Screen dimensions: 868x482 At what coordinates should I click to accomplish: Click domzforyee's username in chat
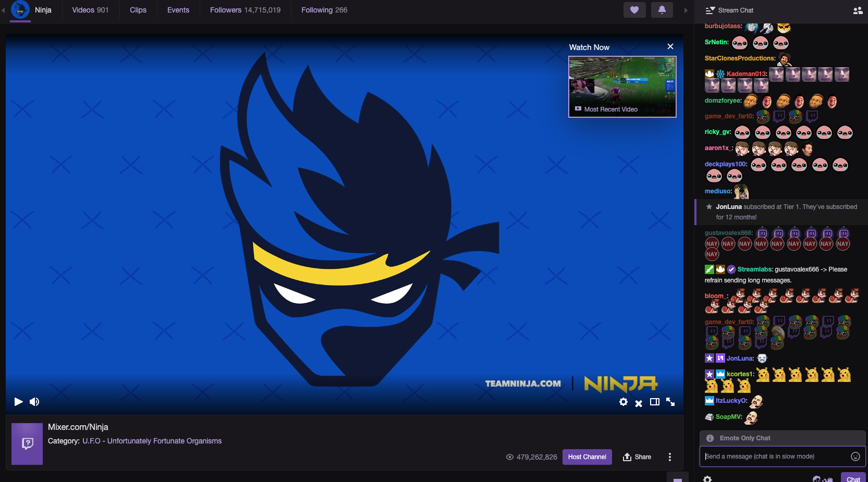click(723, 101)
